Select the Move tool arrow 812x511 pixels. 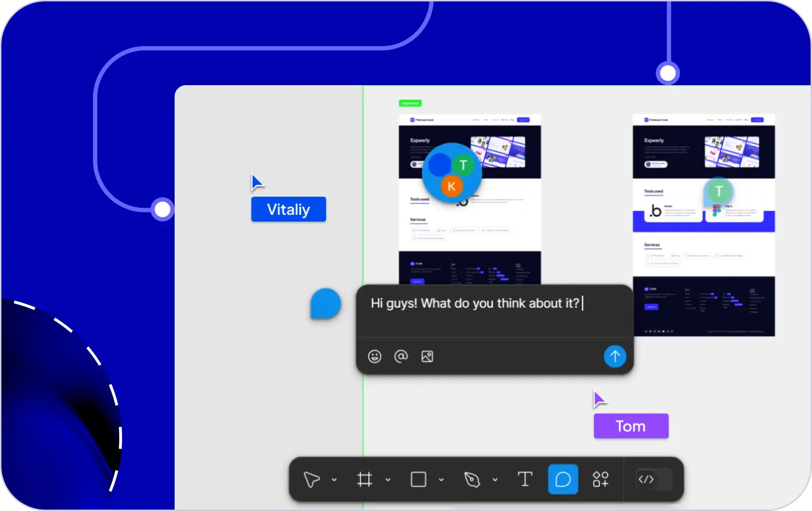point(312,479)
